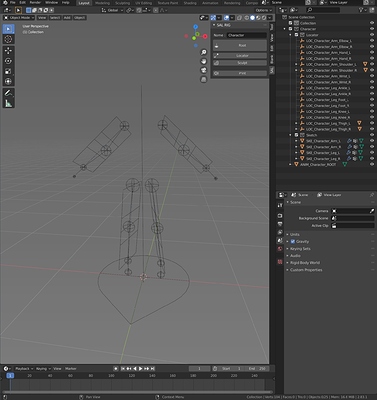Click mesh data icon of LOC_Character_Arm_Shoulder_L
This screenshot has height=400, width=377.
coord(365,64)
